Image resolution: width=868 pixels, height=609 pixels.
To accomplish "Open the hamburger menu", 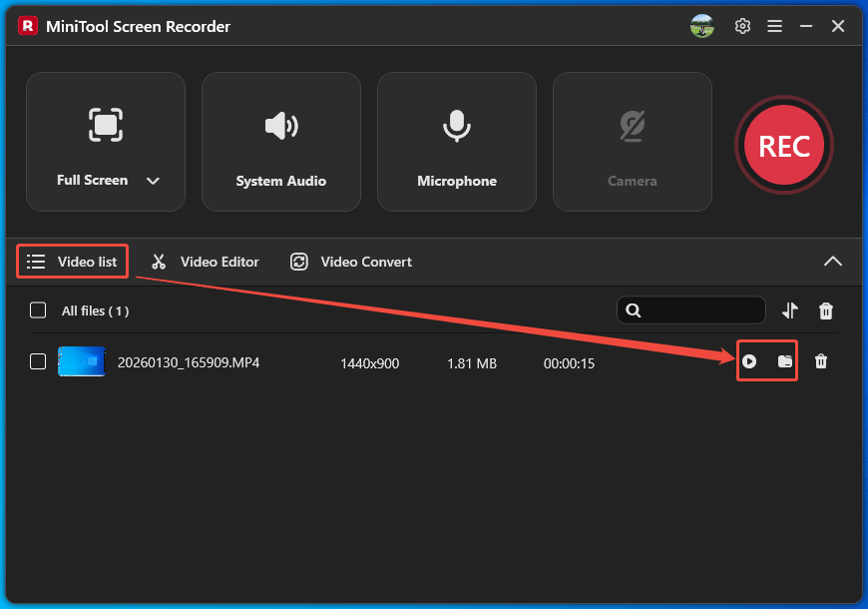I will click(x=774, y=26).
